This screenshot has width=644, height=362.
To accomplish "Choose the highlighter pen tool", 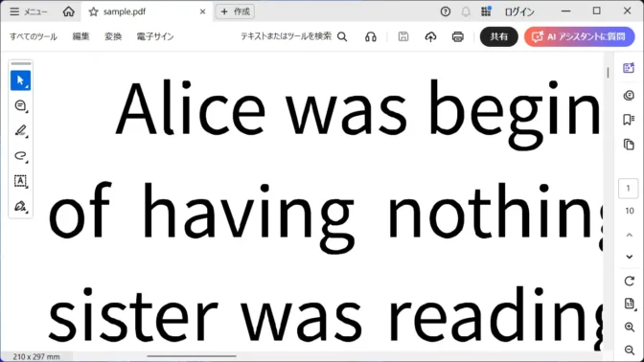I will pyautogui.click(x=20, y=131).
